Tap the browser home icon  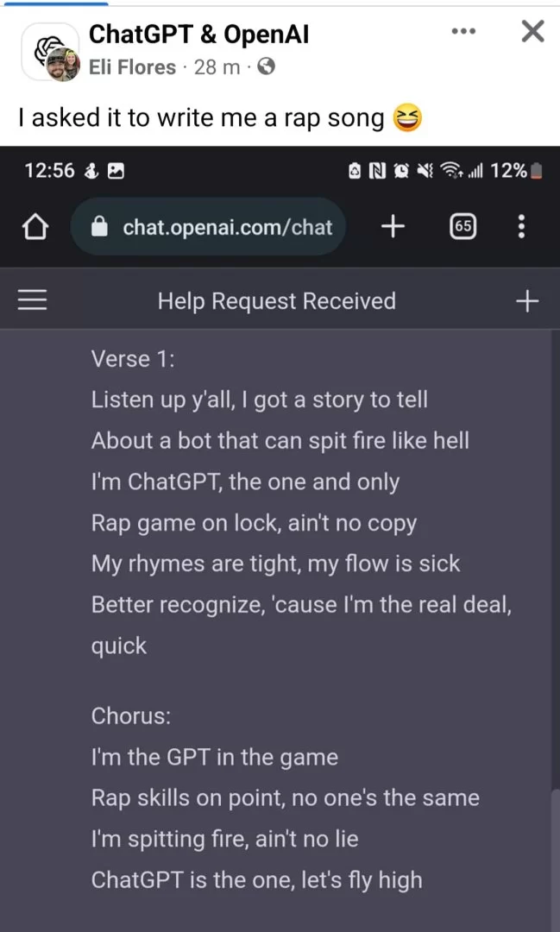click(35, 226)
